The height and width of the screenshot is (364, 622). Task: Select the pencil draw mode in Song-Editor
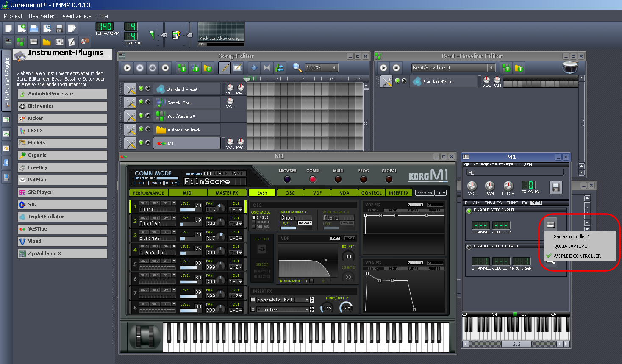[x=224, y=67]
